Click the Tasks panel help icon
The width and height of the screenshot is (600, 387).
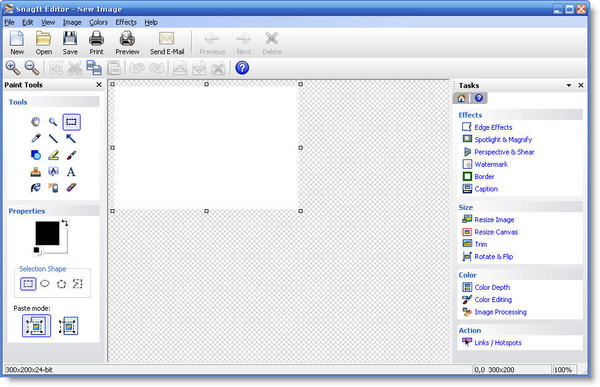click(x=479, y=98)
